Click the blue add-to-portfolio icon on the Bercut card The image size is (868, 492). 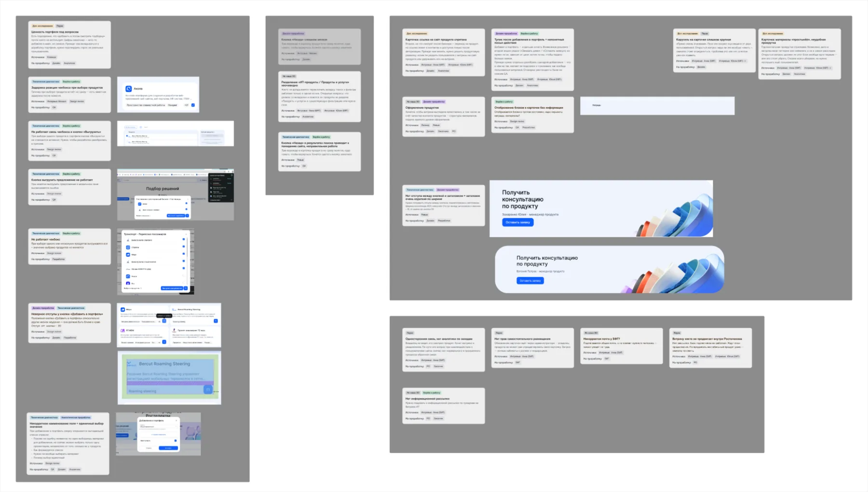tap(216, 321)
